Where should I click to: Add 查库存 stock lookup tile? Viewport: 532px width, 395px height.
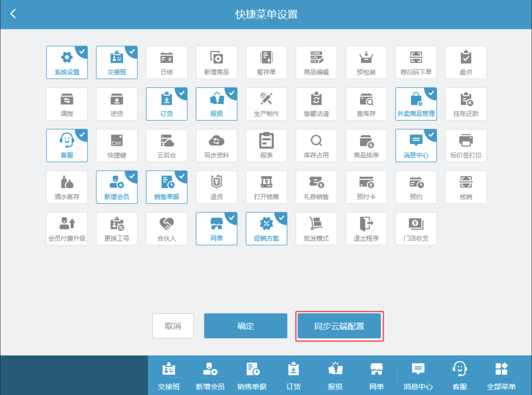click(366, 104)
